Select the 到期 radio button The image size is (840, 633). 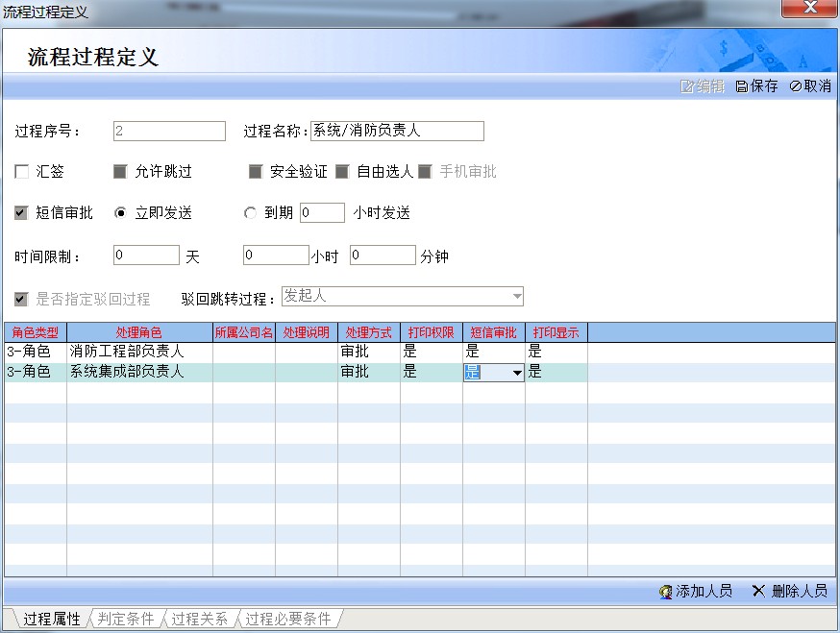pyautogui.click(x=251, y=213)
